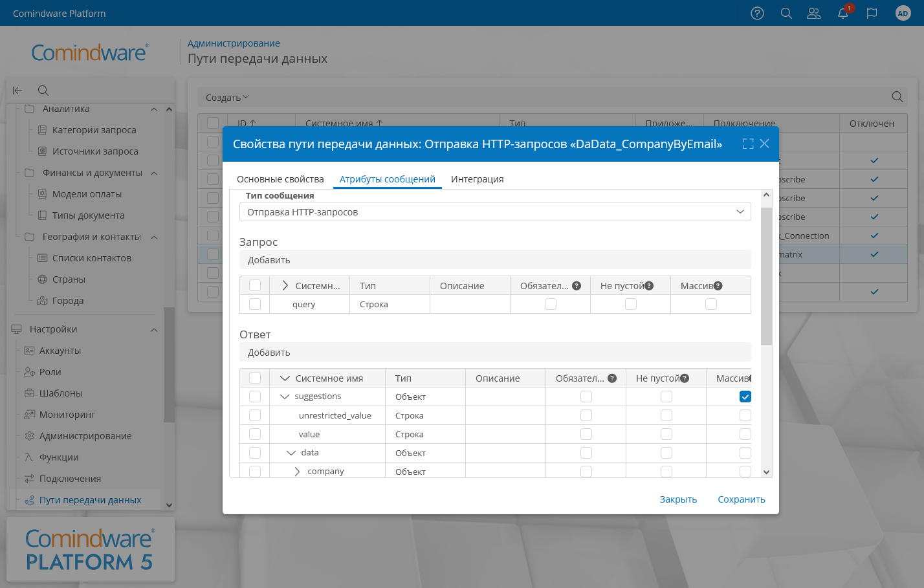This screenshot has width=924, height=588.
Task: Open Подключения in the sidebar
Action: pos(70,479)
